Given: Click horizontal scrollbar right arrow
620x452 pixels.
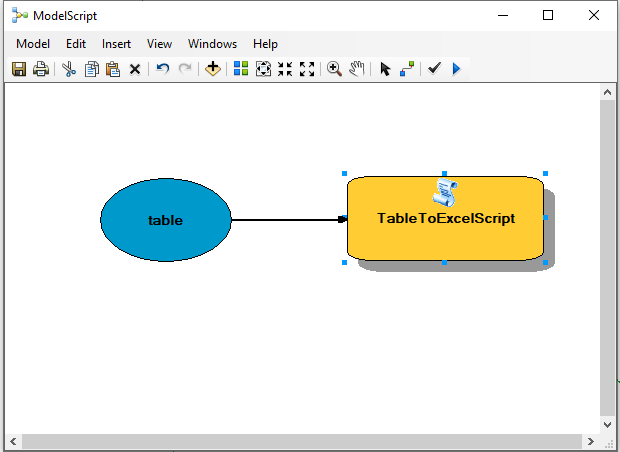Looking at the screenshot, I should [590, 441].
